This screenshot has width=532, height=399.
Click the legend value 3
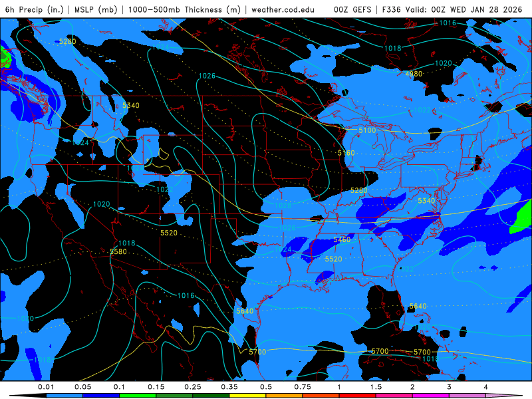click(x=450, y=387)
